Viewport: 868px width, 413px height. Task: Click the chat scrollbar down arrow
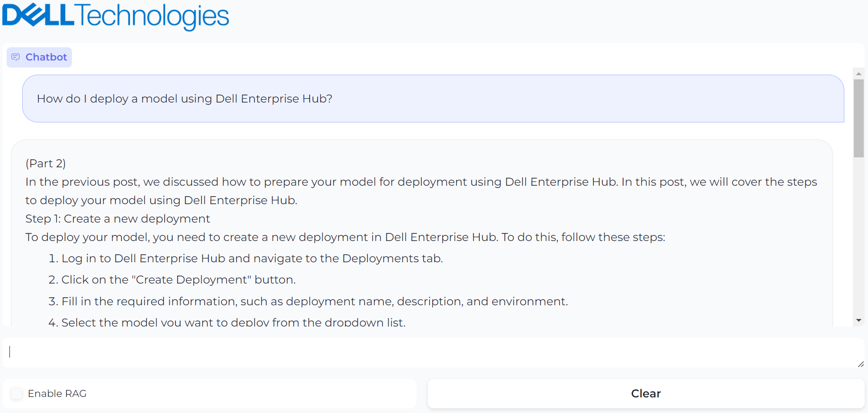pyautogui.click(x=859, y=320)
